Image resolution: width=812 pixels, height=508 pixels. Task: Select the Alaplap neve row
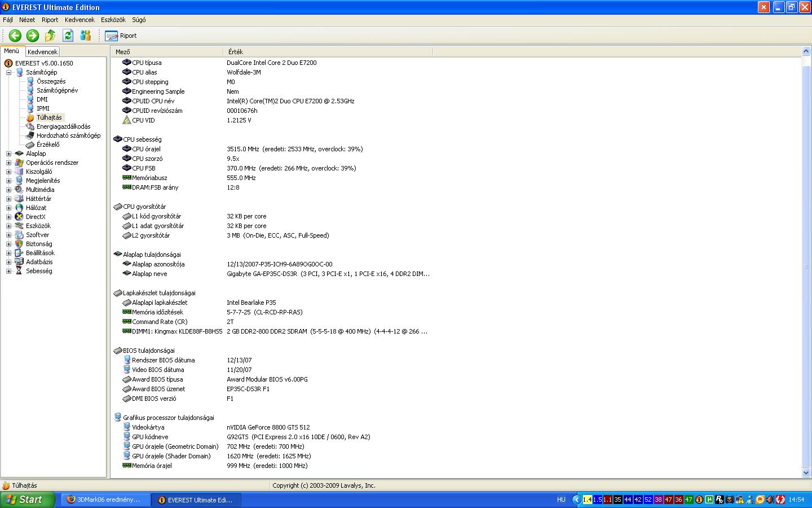click(272, 274)
